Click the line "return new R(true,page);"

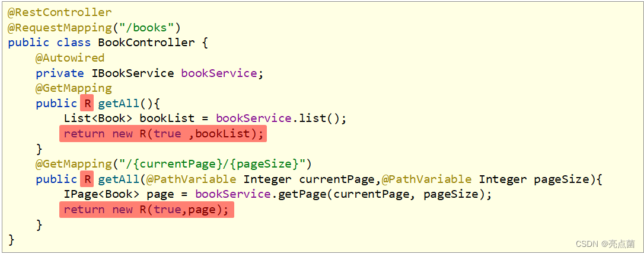[x=146, y=210]
